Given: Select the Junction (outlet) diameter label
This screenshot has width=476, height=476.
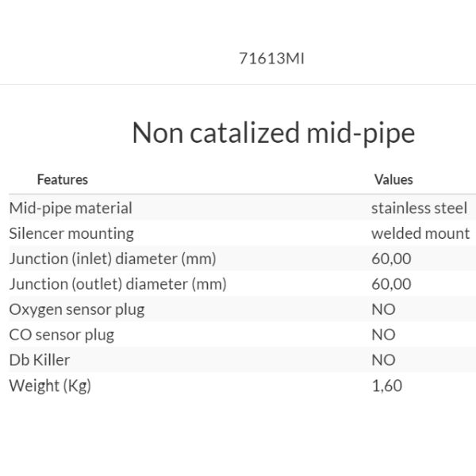Looking at the screenshot, I should [117, 284].
